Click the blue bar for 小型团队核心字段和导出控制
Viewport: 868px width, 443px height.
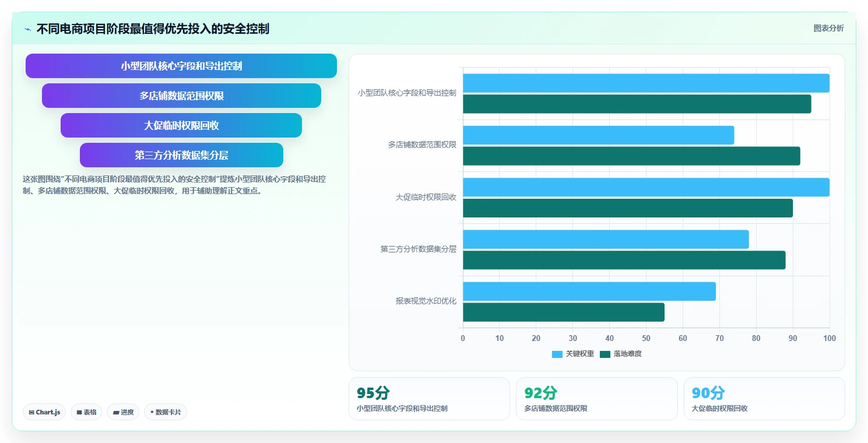point(646,83)
